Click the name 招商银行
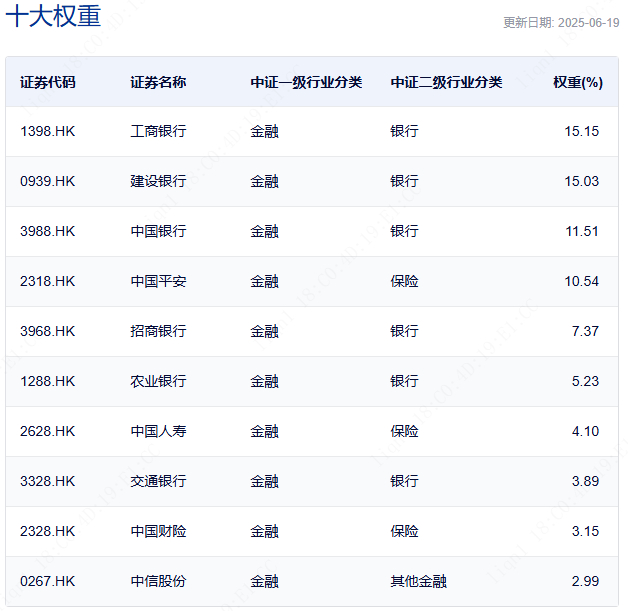The image size is (628, 611). [x=158, y=332]
